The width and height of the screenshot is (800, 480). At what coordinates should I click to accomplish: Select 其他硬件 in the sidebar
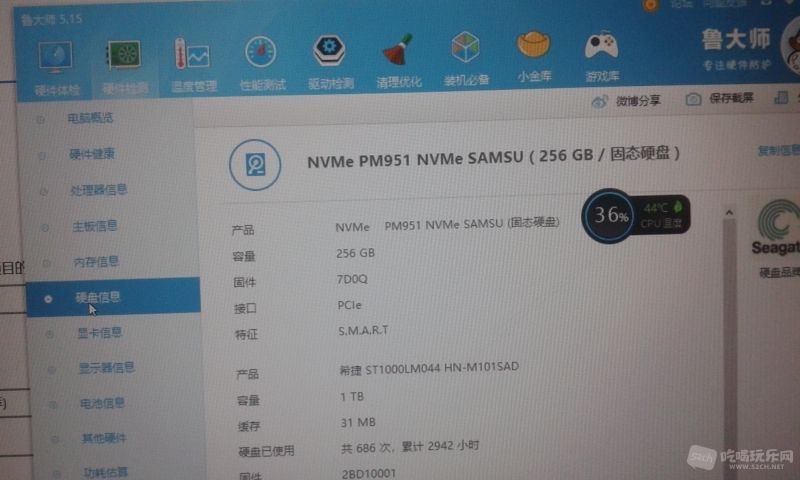pos(104,438)
